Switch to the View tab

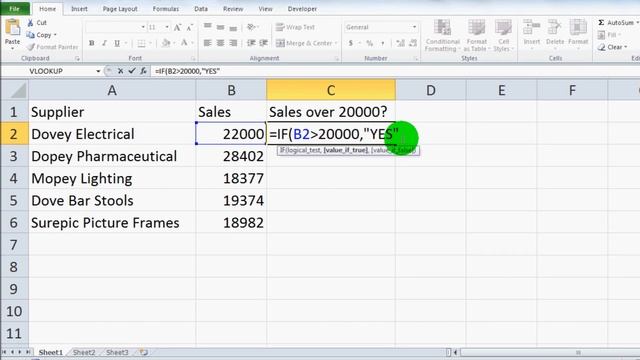point(265,9)
